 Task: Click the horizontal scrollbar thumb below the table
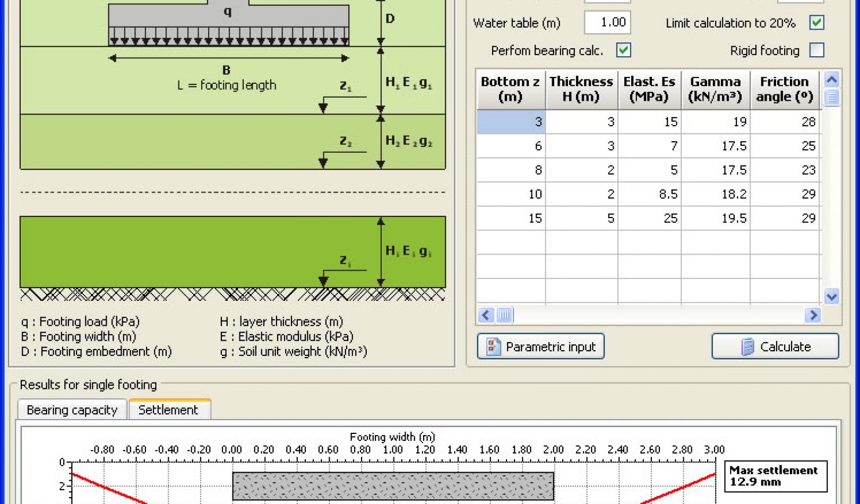click(503, 315)
